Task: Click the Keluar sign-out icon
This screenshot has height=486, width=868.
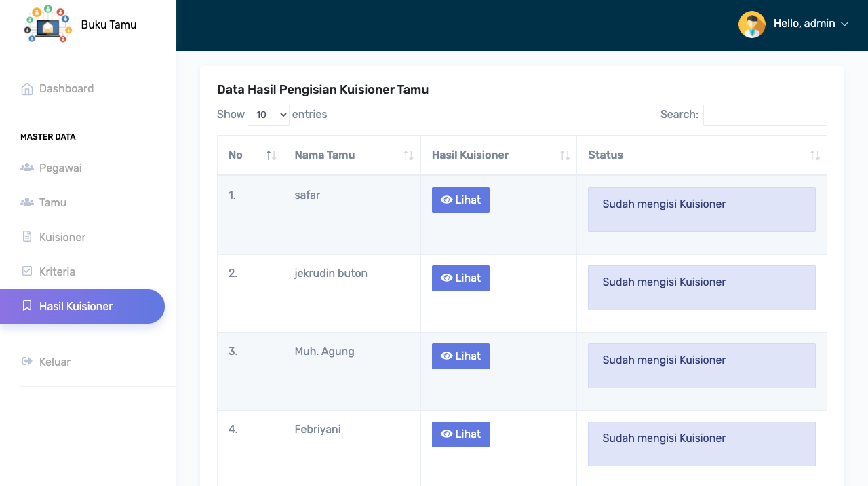Action: pyautogui.click(x=27, y=361)
